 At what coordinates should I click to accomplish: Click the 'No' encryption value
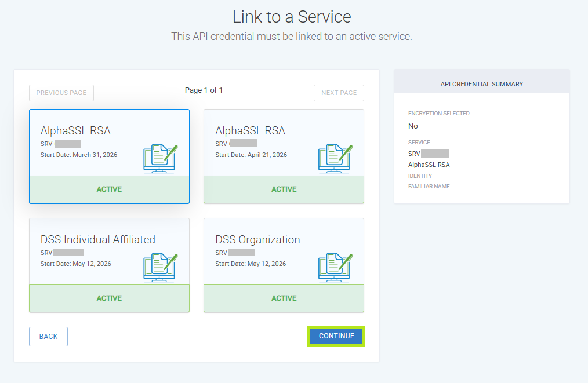413,126
